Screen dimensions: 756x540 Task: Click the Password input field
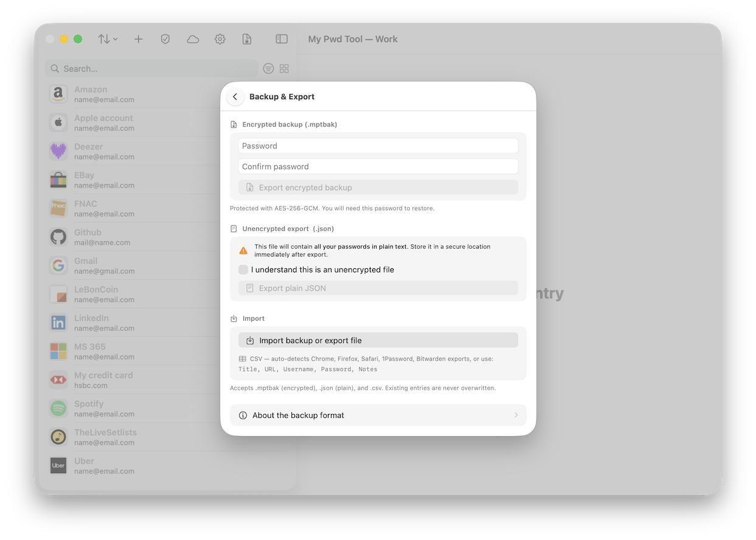click(x=378, y=146)
